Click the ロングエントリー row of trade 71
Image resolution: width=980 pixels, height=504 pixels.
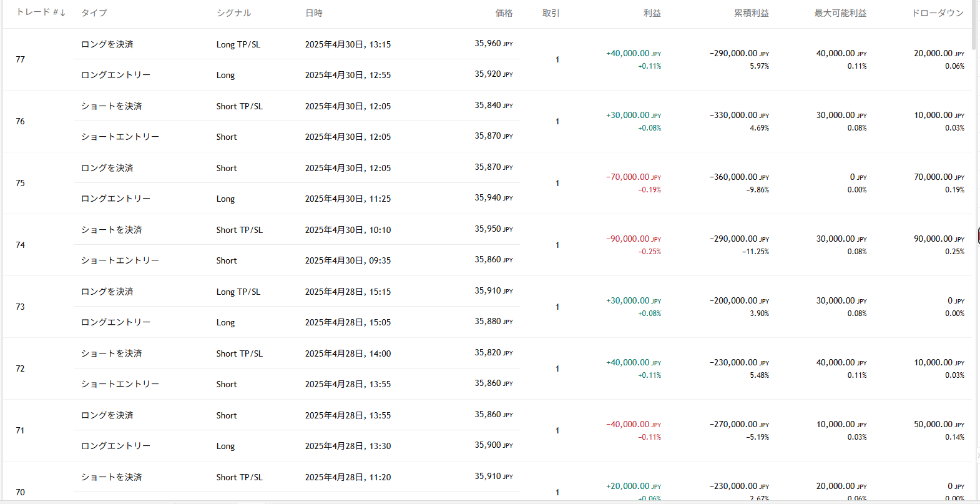tap(115, 446)
